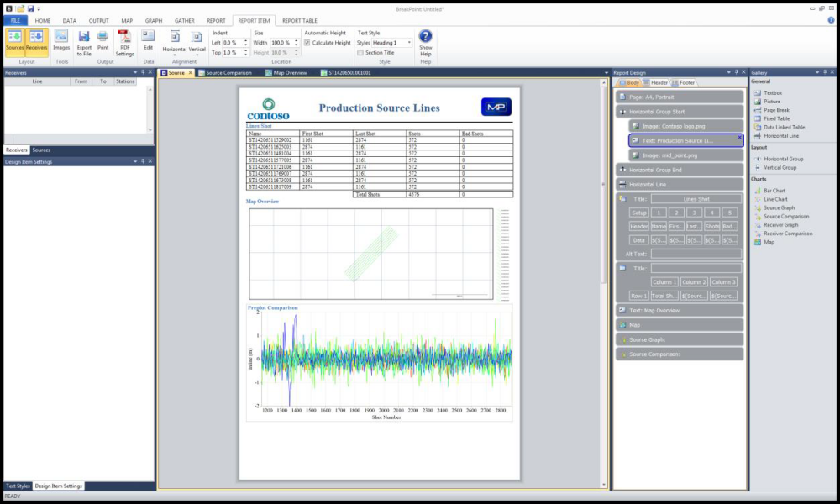The width and height of the screenshot is (840, 504).
Task: Toggle the Calculate Height checkbox
Action: tap(307, 42)
